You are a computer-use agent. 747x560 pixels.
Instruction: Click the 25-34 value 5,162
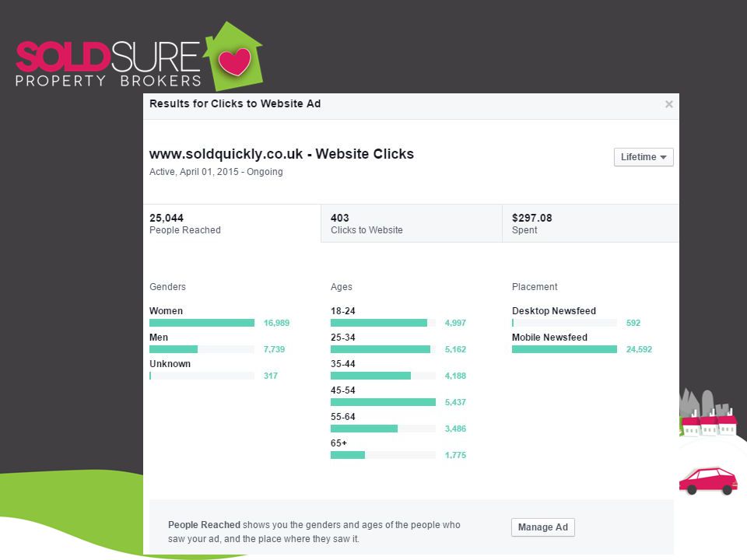click(455, 349)
